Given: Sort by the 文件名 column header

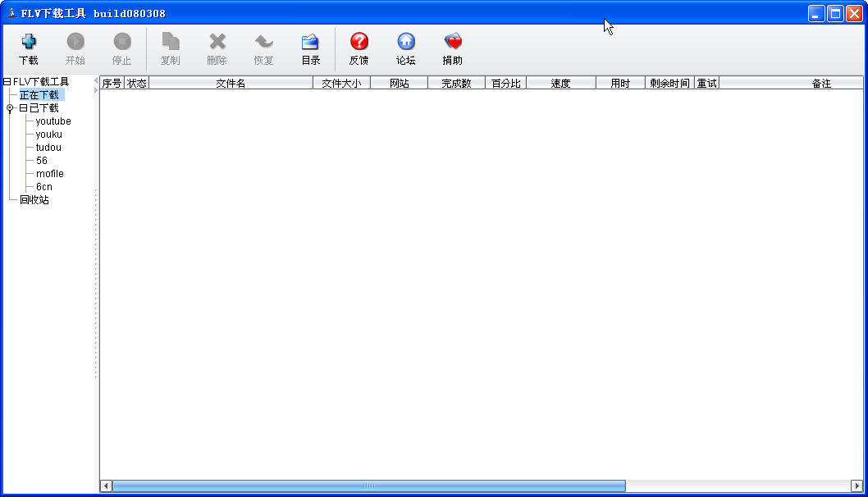Looking at the screenshot, I should click(231, 84).
